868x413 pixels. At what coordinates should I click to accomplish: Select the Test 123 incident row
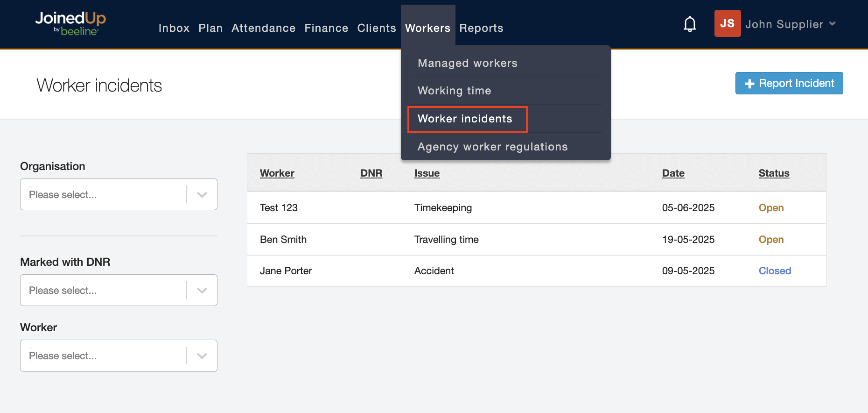279,208
